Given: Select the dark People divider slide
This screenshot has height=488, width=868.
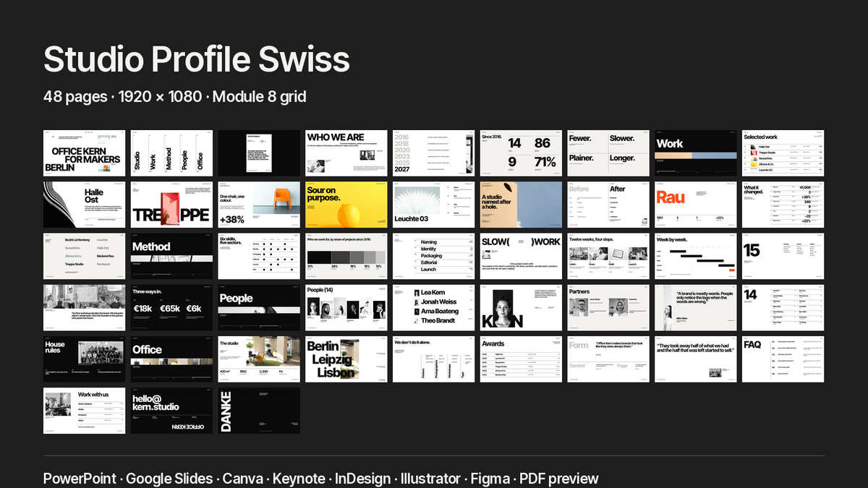Looking at the screenshot, I should click(259, 308).
